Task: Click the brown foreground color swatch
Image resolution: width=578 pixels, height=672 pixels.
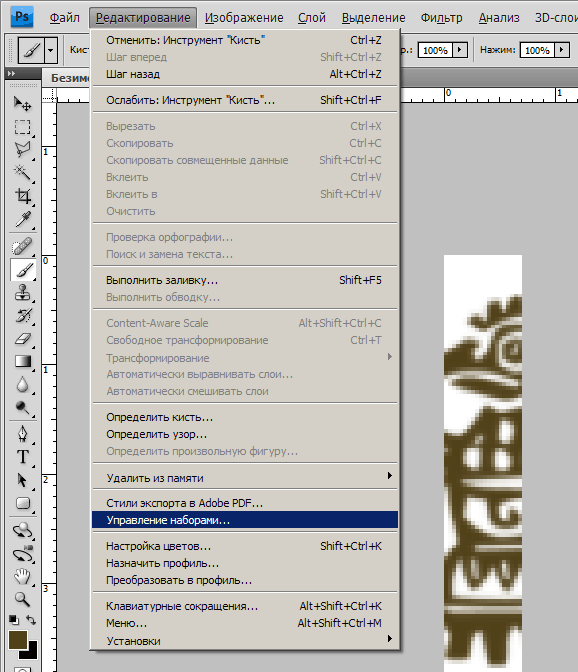Action: point(18,640)
